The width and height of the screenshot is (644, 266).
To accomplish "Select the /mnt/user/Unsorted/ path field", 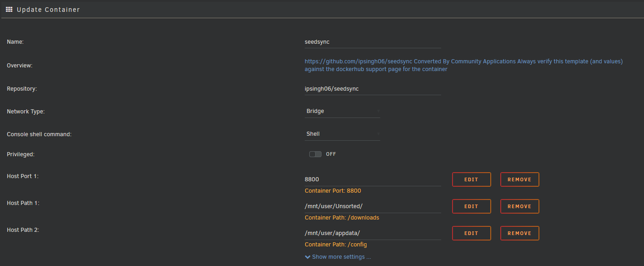I will (372, 206).
